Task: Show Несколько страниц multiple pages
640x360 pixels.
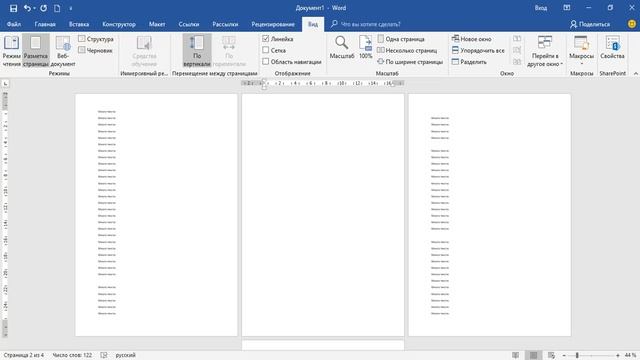Action: (407, 51)
